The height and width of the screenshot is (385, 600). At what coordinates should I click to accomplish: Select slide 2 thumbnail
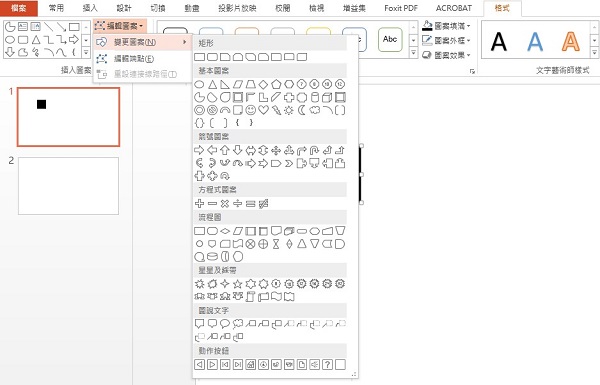(68, 186)
